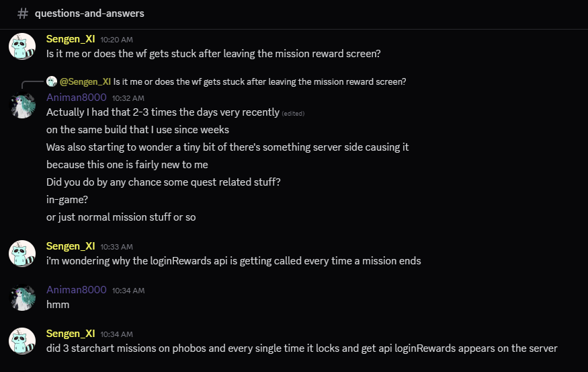This screenshot has height=372, width=588.
Task: Click the questions-and-answers channel title
Action: pyautogui.click(x=89, y=13)
